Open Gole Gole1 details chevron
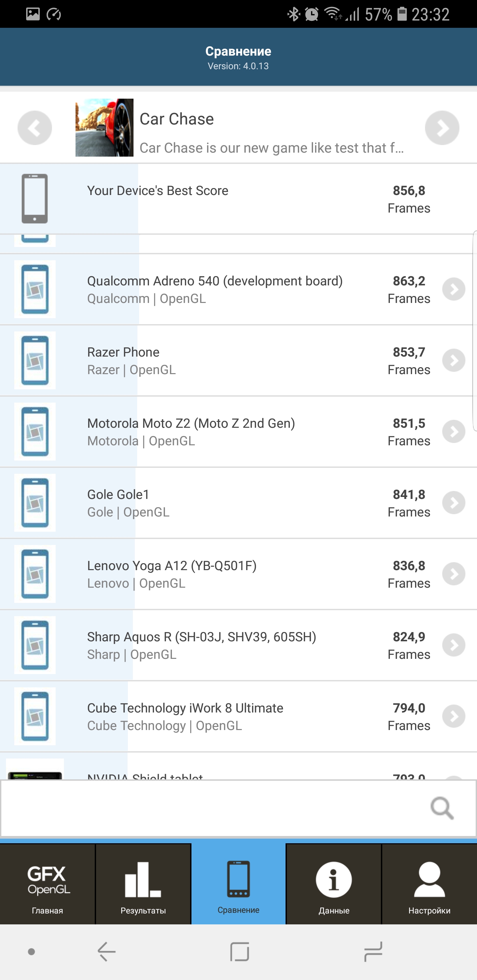The image size is (477, 980). [453, 503]
